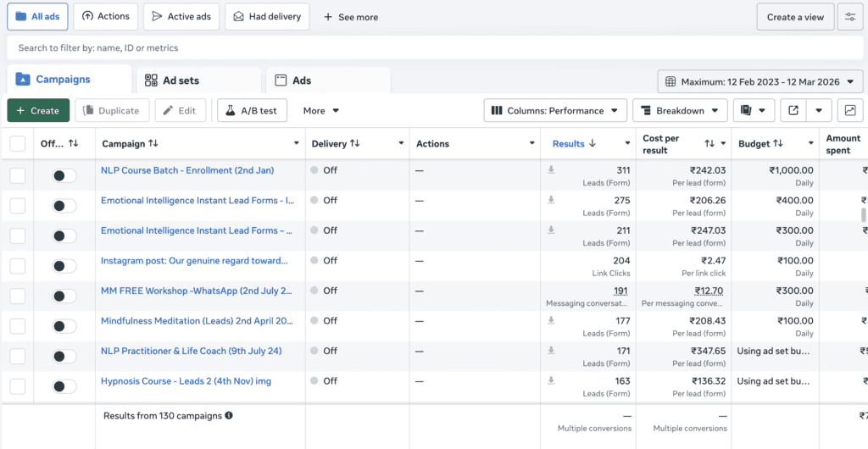Screen dimensions: 868x449
Task: Click the green Create button
Action: tap(38, 110)
